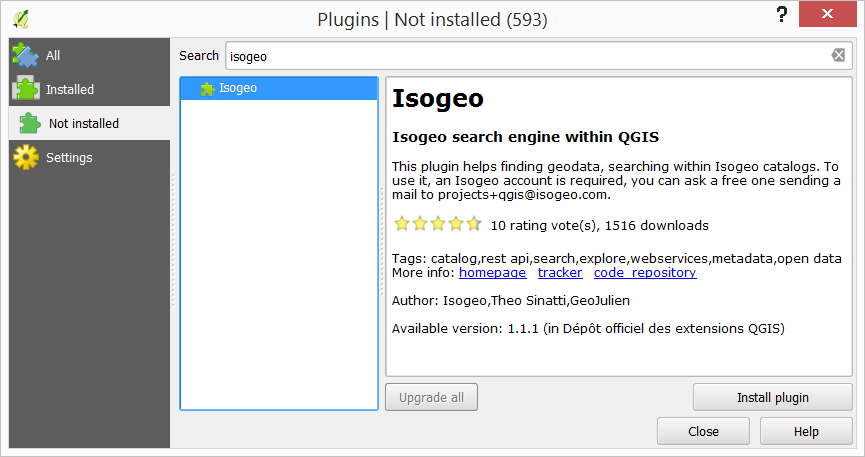The height and width of the screenshot is (457, 865).
Task: Click the Installed plugins puzzle icon
Action: click(26, 88)
